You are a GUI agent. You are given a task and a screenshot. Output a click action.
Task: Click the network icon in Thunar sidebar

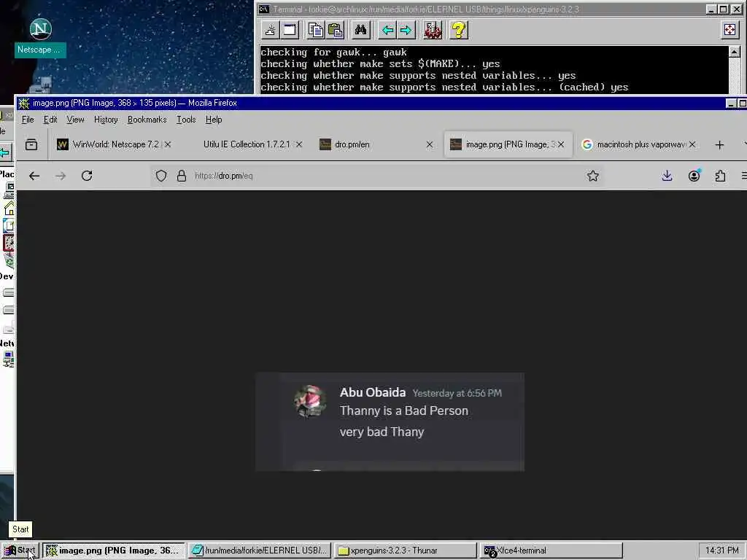pos(9,359)
